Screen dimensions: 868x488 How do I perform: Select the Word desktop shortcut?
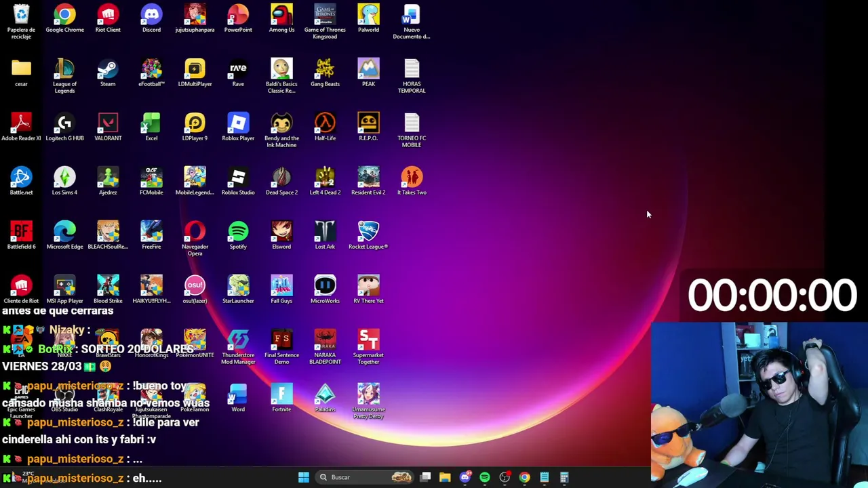pyautogui.click(x=238, y=398)
